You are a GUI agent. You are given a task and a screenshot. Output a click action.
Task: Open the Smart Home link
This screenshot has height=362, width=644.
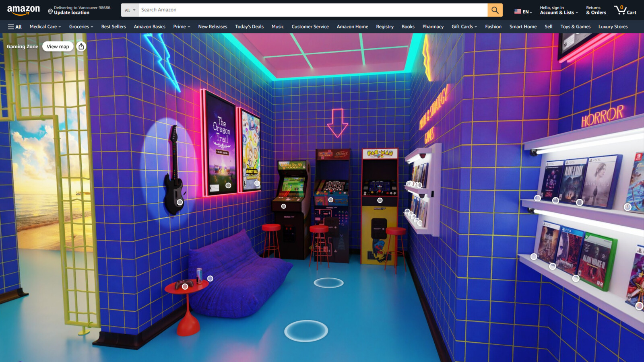tap(523, 27)
